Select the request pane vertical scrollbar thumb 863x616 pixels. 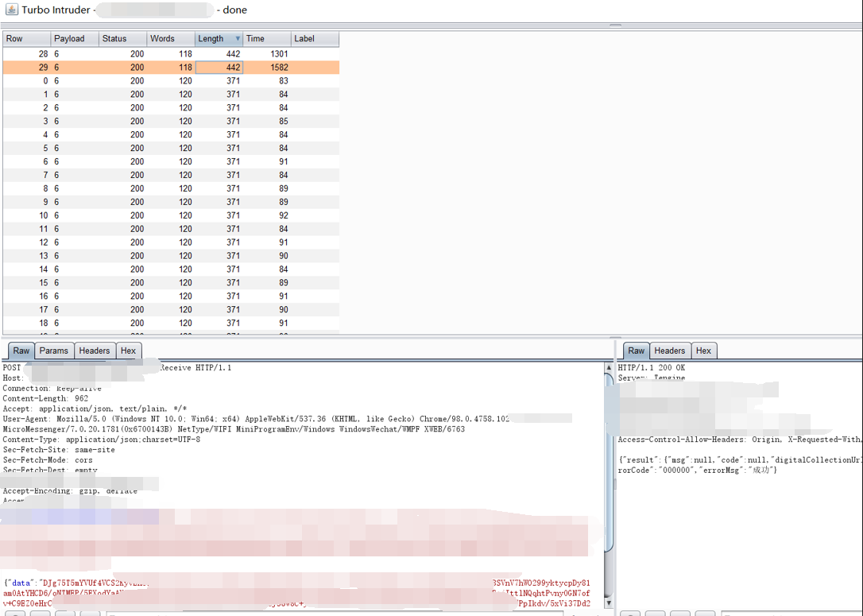coord(609,463)
